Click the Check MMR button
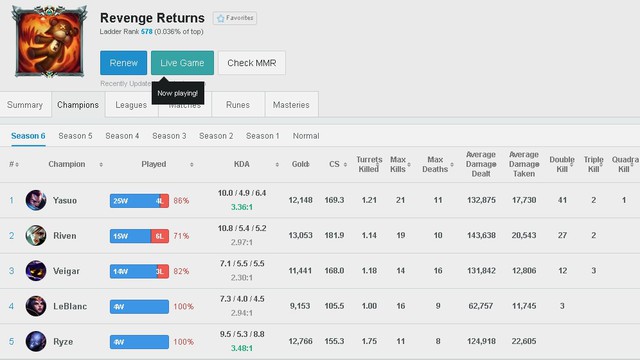 click(252, 63)
